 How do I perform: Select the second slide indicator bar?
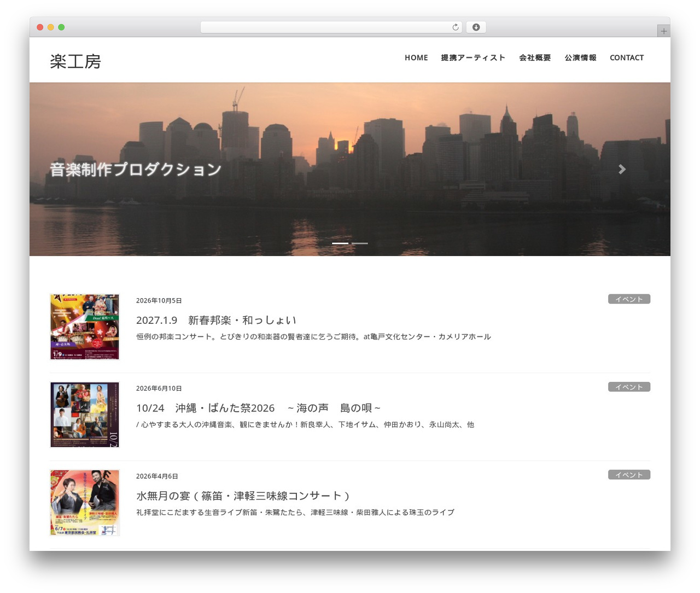click(359, 243)
